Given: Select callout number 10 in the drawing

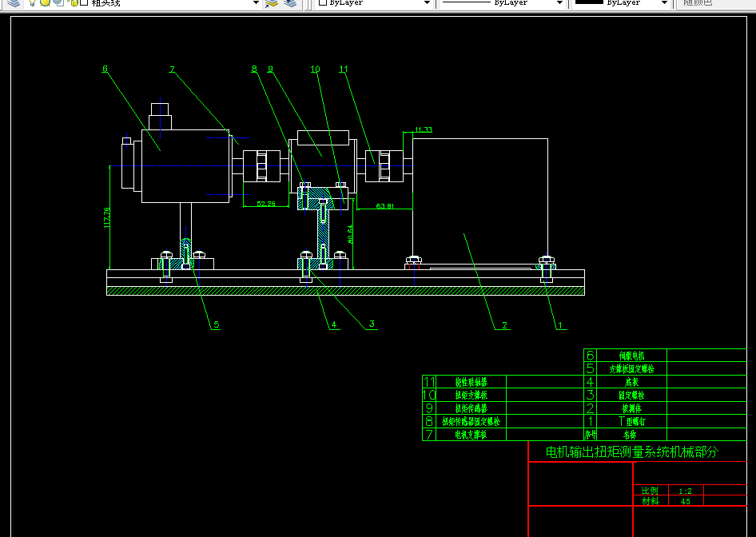Looking at the screenshot, I should (315, 69).
